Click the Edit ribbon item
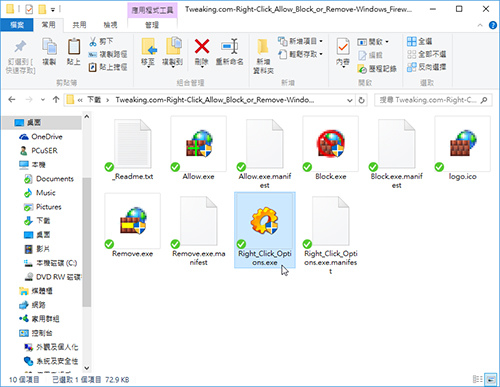 (370, 55)
